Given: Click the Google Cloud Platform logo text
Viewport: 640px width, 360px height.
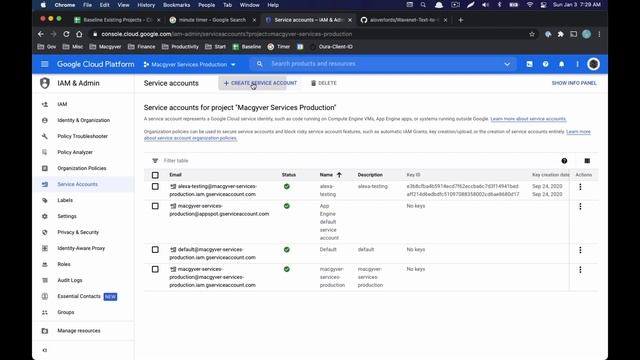Looking at the screenshot, I should (96, 64).
